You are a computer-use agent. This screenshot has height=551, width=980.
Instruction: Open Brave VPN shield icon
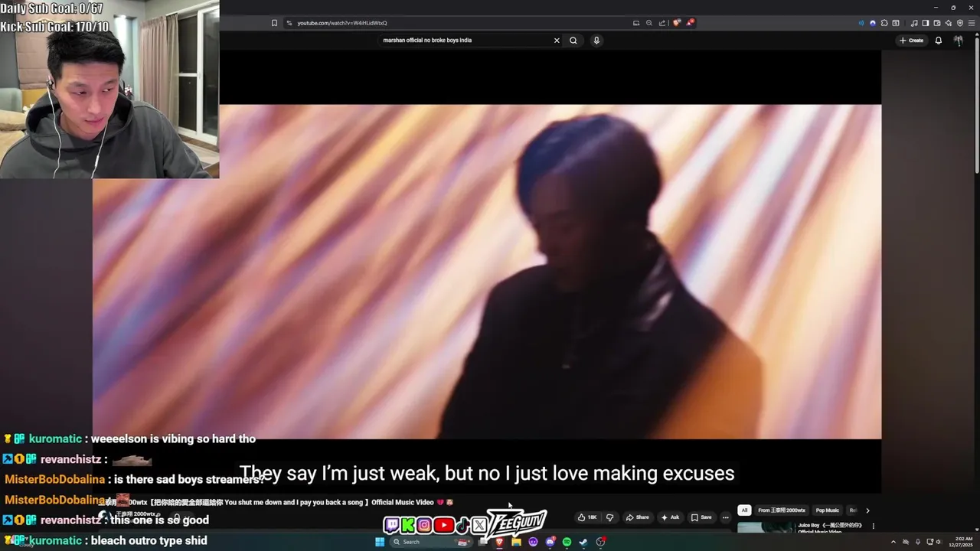[960, 23]
